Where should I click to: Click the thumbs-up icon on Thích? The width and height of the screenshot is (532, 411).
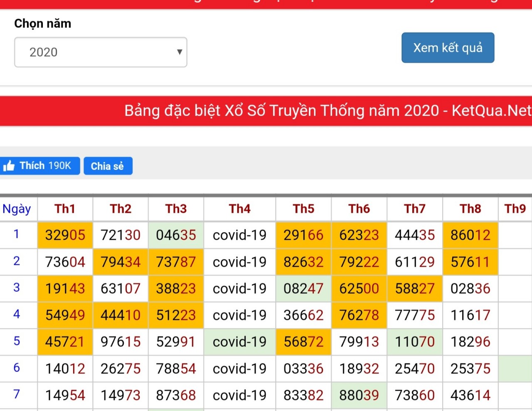point(9,166)
